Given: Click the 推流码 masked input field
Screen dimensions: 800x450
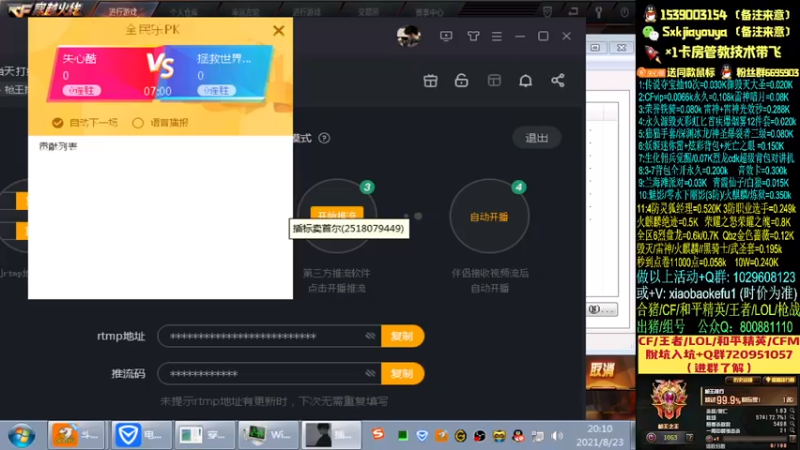Looking at the screenshot, I should 269,373.
